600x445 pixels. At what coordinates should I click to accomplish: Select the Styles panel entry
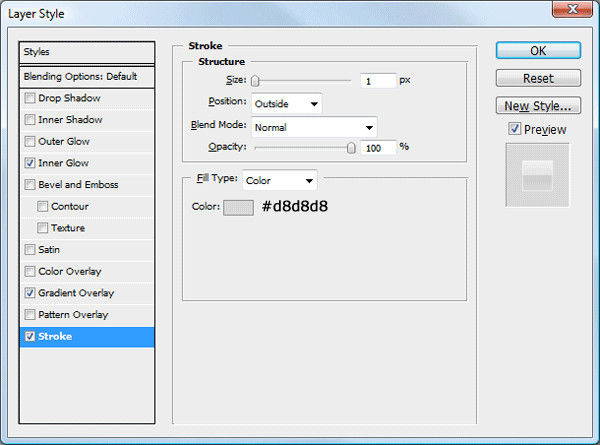pos(87,52)
